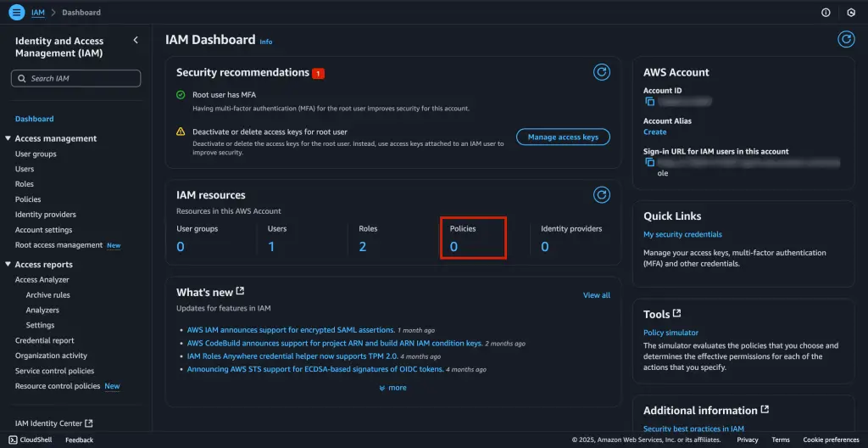Refresh the Security recommendations panel
The image size is (868, 448).
(602, 72)
